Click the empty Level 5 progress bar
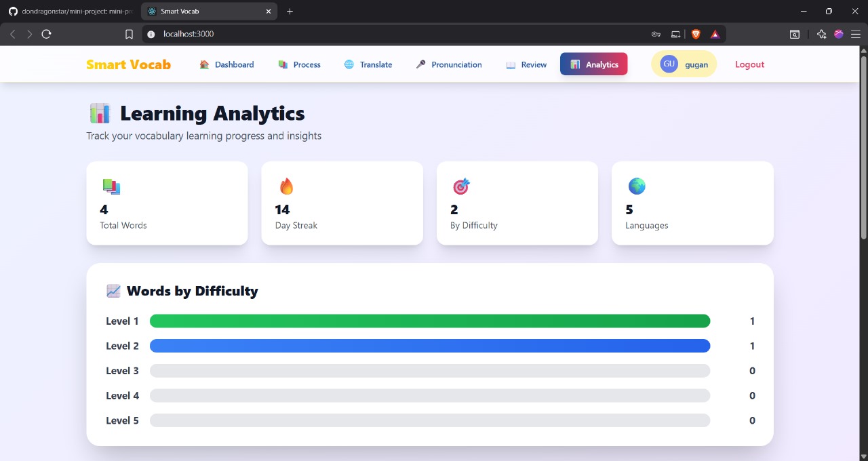868x461 pixels. point(430,420)
